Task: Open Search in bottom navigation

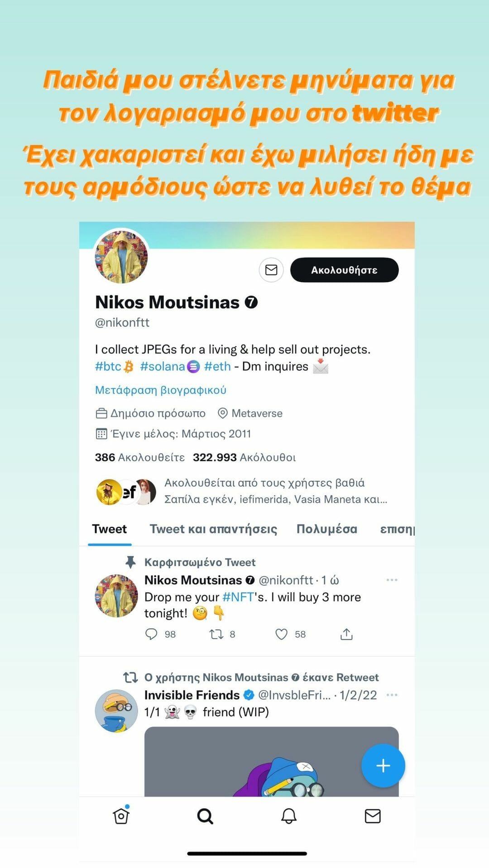Action: [x=205, y=816]
